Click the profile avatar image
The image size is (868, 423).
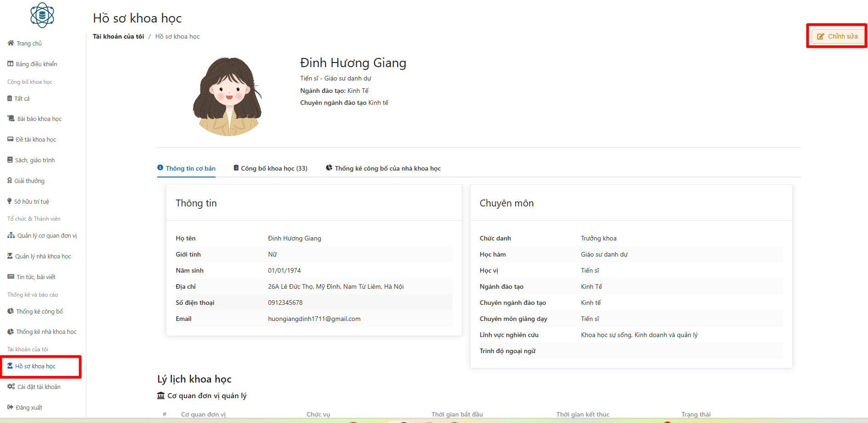(227, 97)
